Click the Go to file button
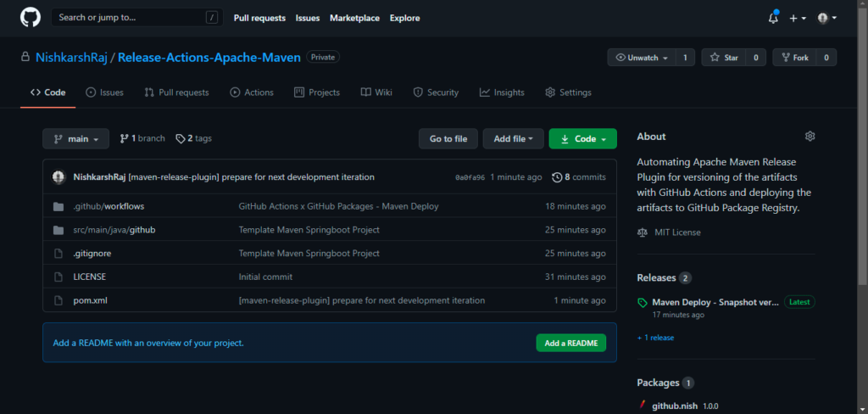 pos(448,139)
